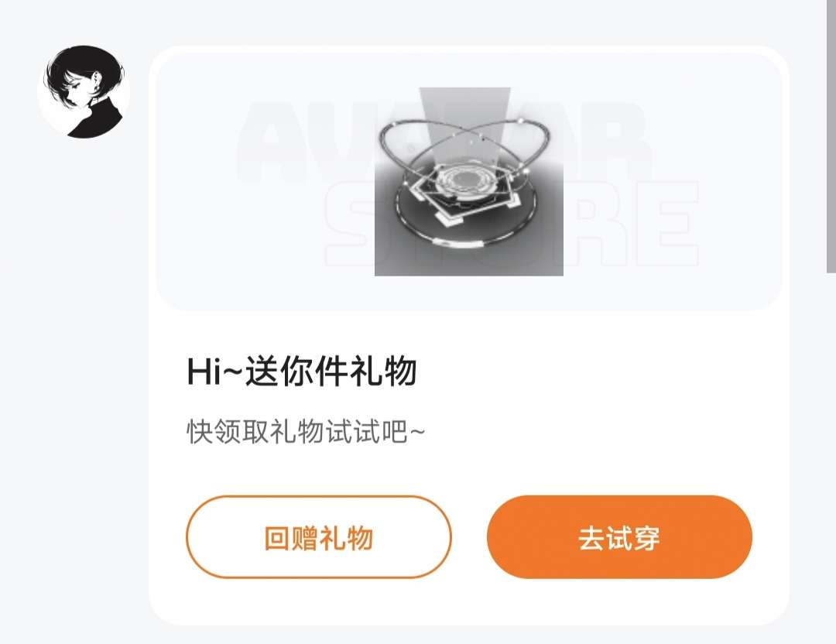
Task: Open the gift message card body
Action: pos(469,335)
